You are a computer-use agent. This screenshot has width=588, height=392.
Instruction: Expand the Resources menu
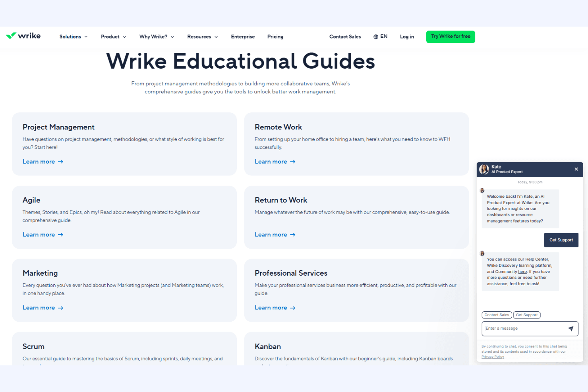pyautogui.click(x=203, y=37)
